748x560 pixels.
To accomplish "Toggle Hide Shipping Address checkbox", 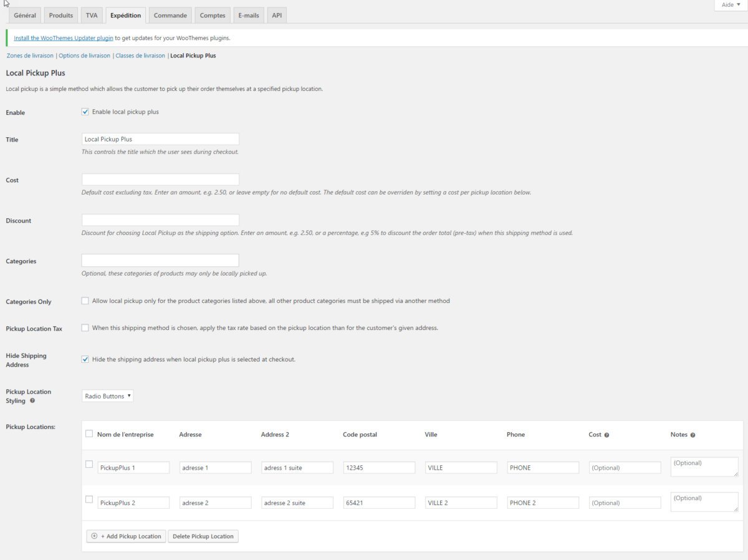I will tap(85, 359).
